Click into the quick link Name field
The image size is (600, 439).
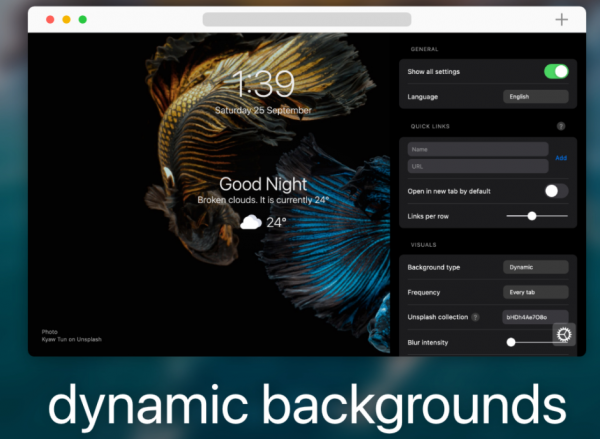click(478, 149)
